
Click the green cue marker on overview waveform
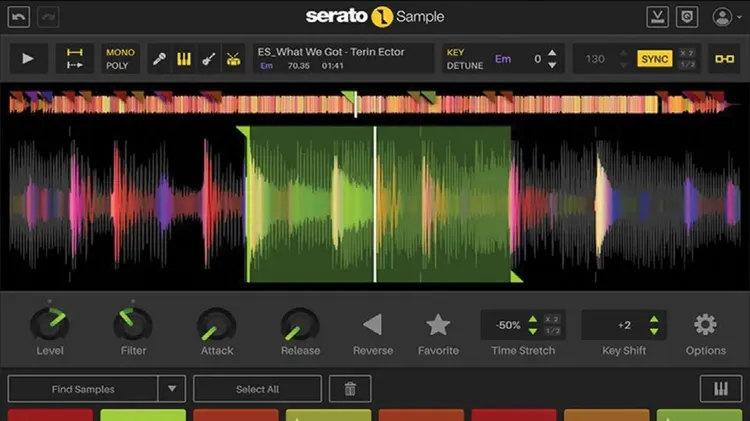coord(349,96)
